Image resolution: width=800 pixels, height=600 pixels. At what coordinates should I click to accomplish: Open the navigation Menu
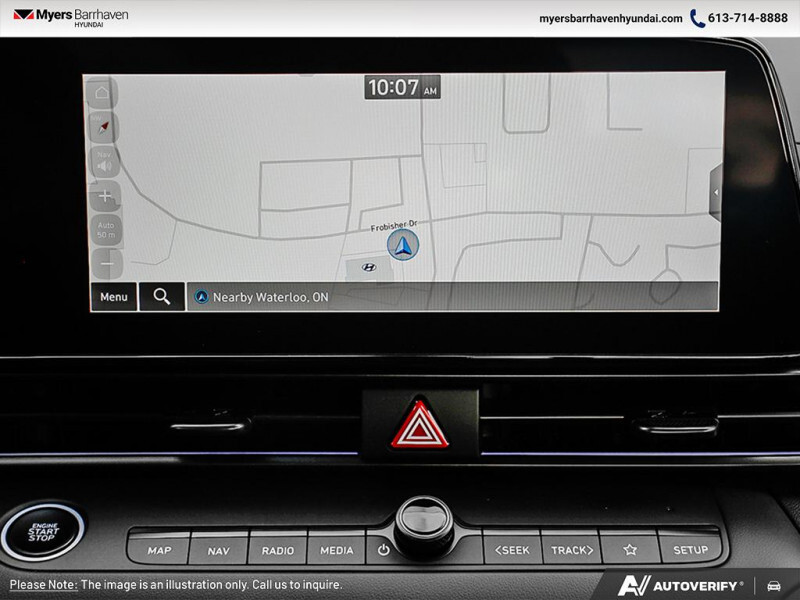coord(113,297)
